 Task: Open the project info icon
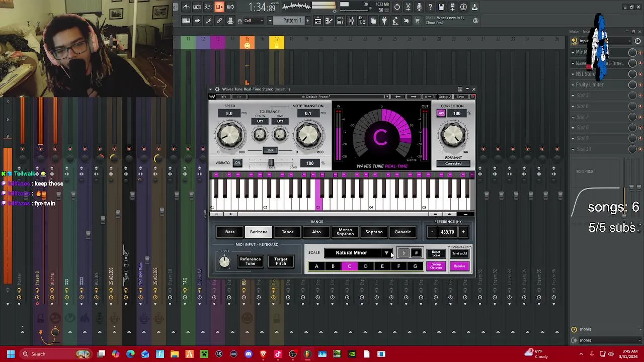(x=463, y=7)
